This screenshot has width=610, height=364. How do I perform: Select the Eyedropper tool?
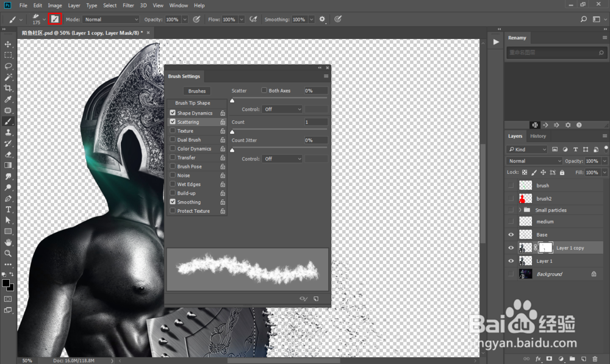point(8,99)
